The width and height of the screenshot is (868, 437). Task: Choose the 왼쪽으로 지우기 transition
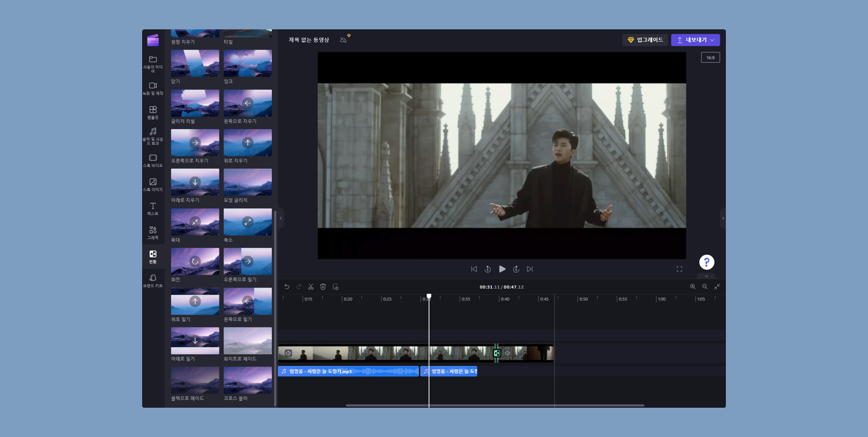248,103
